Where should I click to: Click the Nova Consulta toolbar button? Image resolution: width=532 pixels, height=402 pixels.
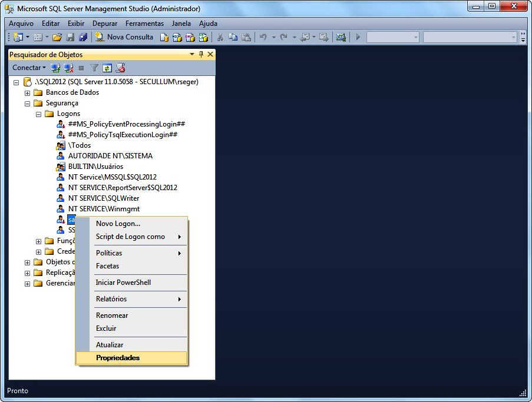pos(124,37)
